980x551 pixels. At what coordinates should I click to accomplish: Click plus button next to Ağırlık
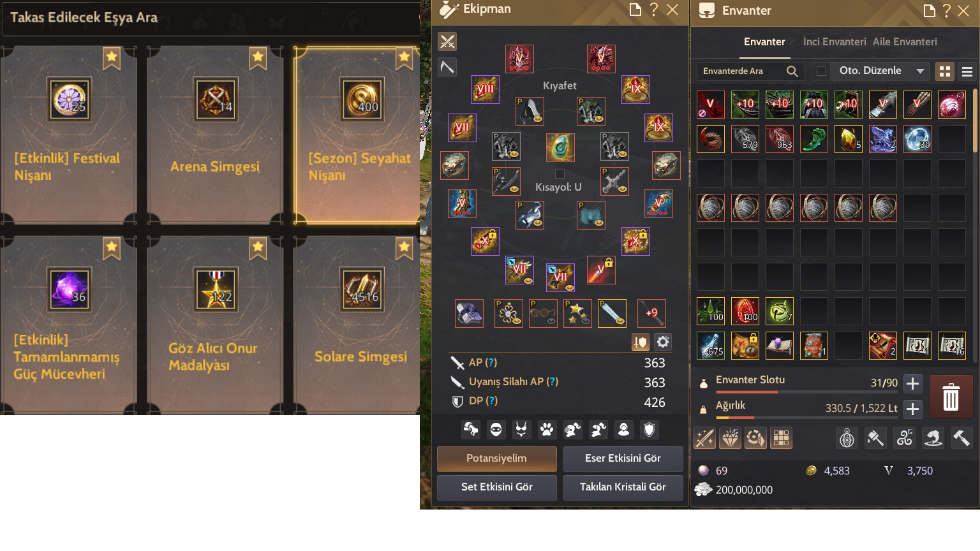pos(913,409)
